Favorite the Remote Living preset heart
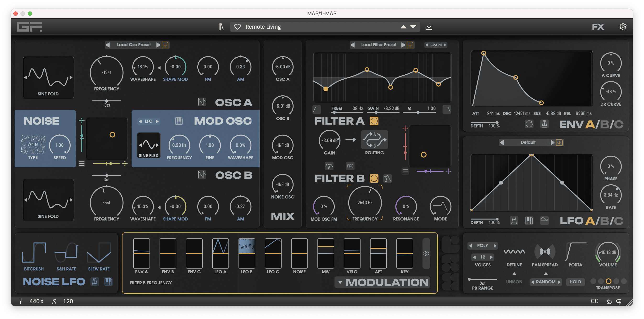 (x=237, y=27)
